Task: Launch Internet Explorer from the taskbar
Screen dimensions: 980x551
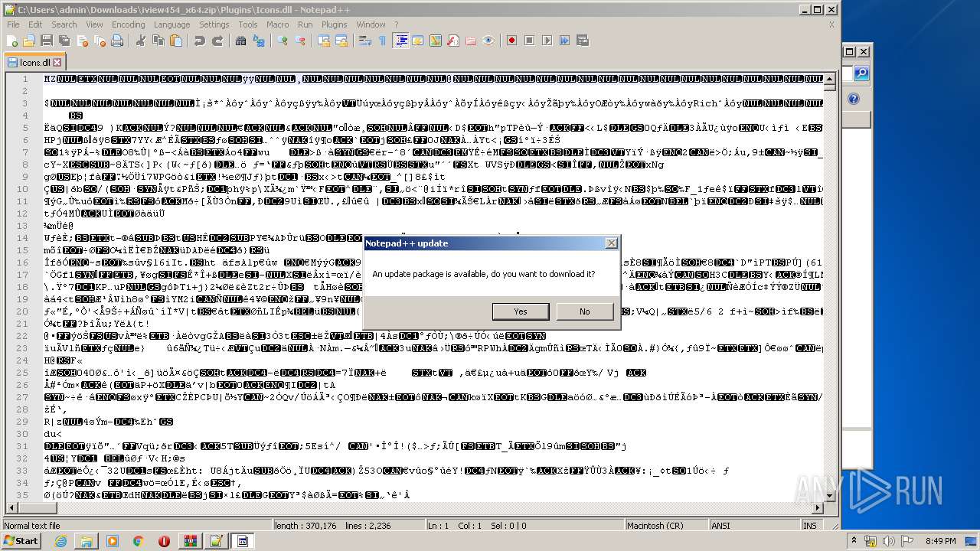Action: pos(60,541)
